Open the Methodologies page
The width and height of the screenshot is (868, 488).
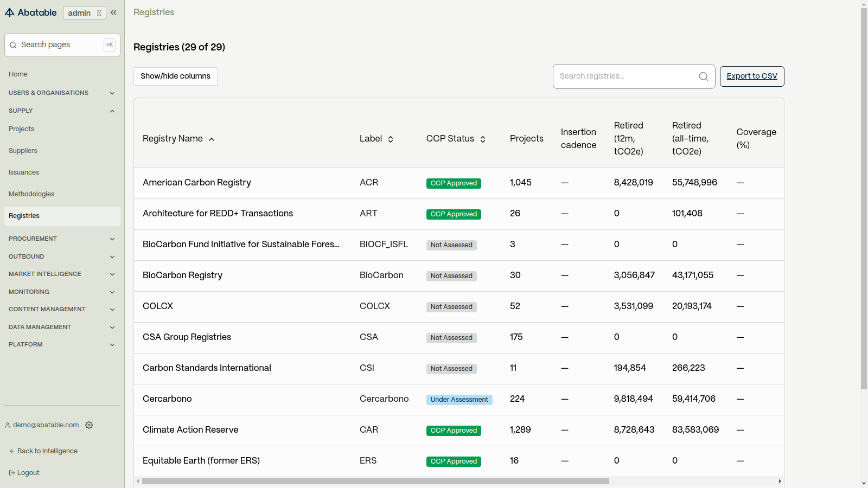[31, 194]
